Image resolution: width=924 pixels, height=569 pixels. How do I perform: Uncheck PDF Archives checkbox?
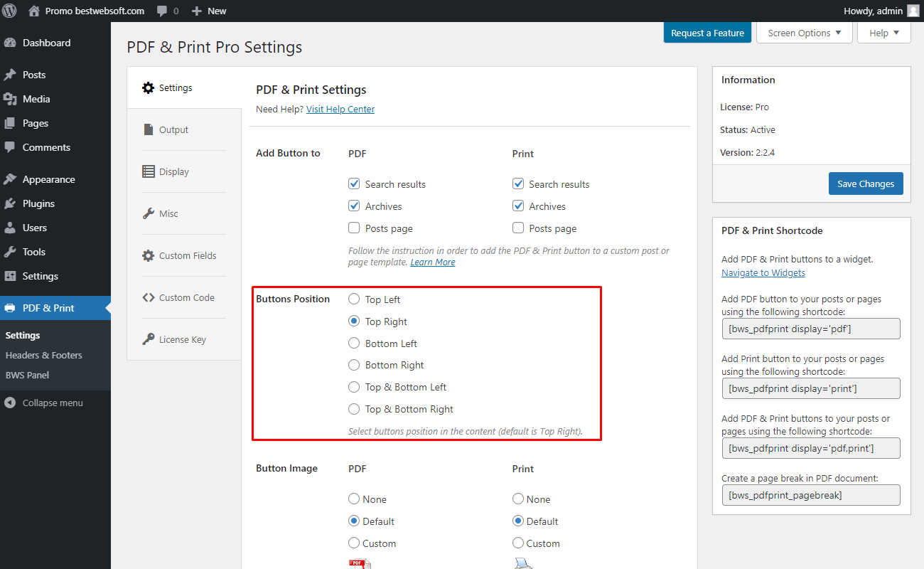[x=354, y=206]
